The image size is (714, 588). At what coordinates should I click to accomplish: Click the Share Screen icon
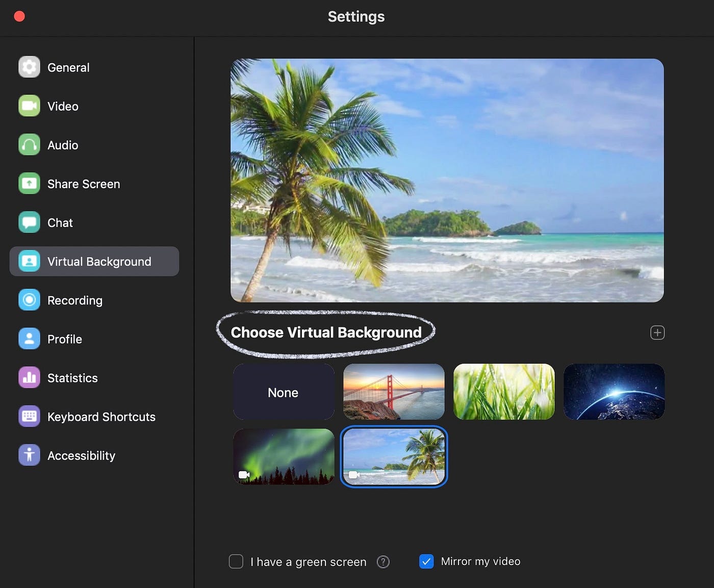pos(29,183)
